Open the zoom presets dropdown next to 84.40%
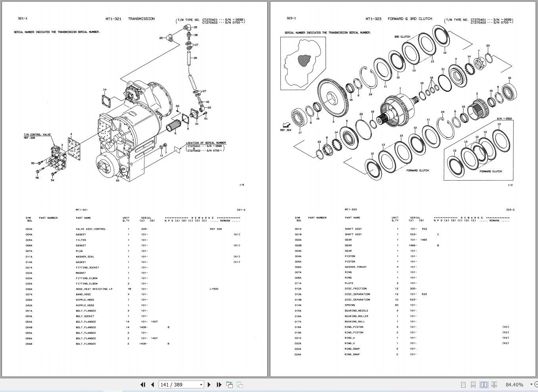This screenshot has width=538, height=392. coord(531,384)
